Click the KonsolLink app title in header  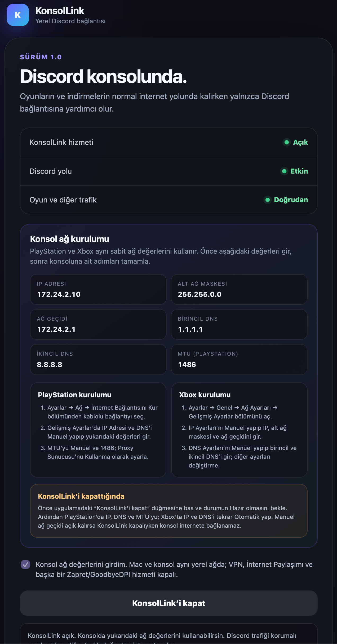click(60, 11)
